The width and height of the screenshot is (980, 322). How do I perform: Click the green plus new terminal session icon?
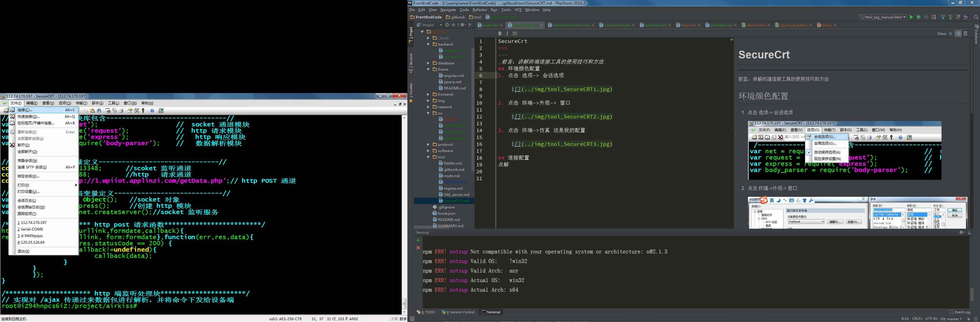coord(418,240)
